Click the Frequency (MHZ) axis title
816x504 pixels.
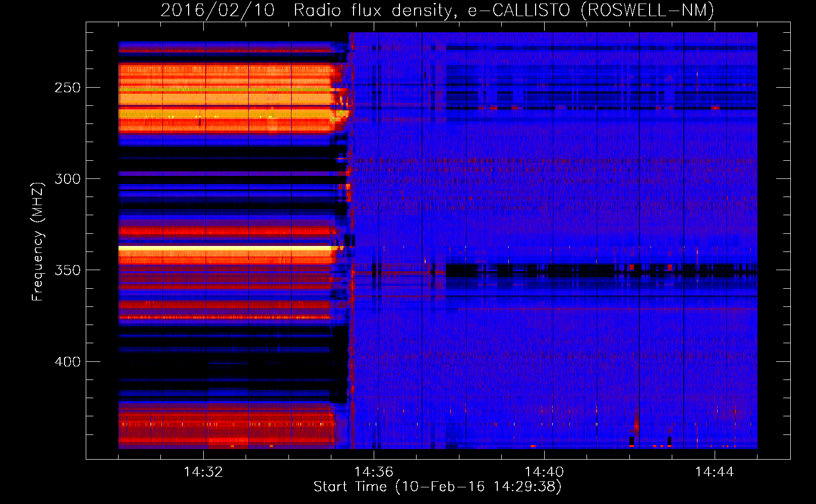[38, 241]
